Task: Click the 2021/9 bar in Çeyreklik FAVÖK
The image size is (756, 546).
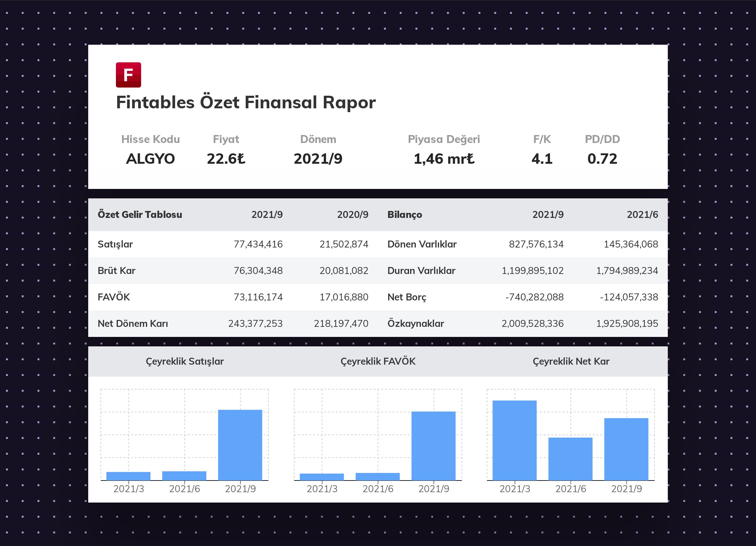Action: point(433,446)
